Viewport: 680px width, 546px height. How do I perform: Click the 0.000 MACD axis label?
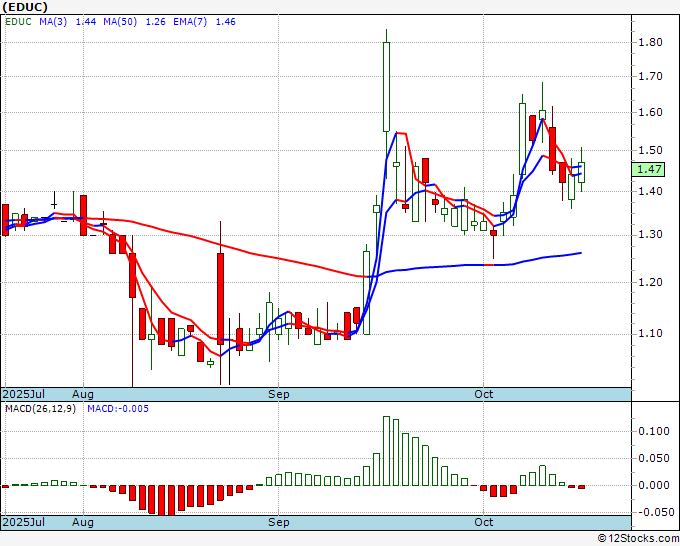coord(654,485)
